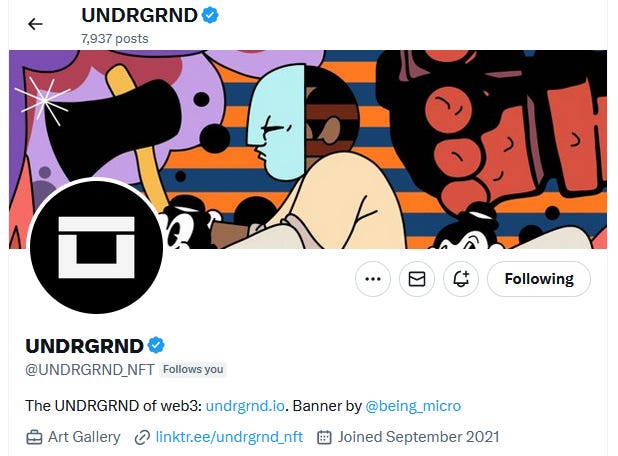Open the linktr.ee/undrgrnd_nft link
618x456 pixels.
(x=229, y=437)
